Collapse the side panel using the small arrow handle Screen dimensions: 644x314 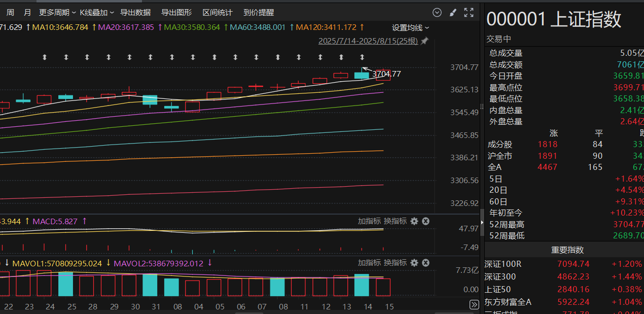(x=482, y=222)
